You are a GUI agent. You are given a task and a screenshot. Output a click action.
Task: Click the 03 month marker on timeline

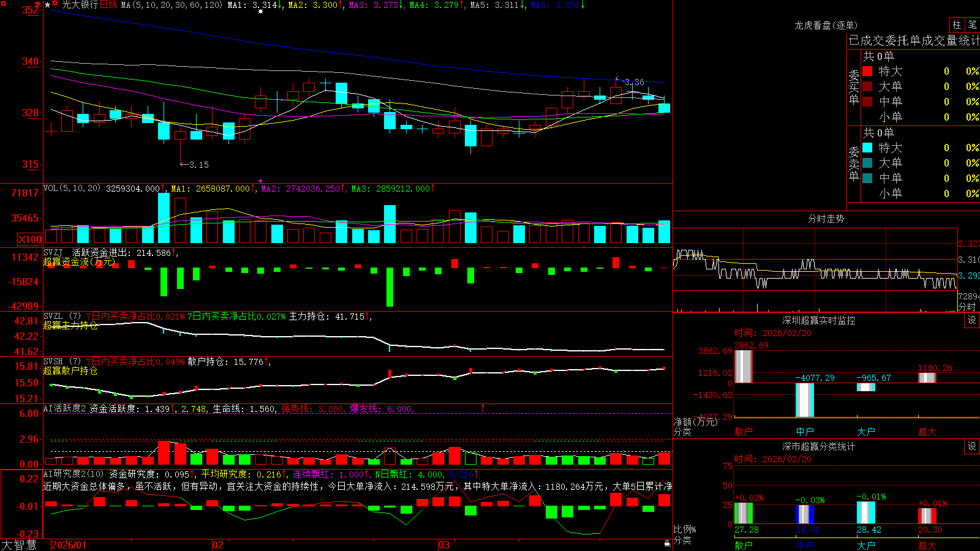[x=444, y=545]
